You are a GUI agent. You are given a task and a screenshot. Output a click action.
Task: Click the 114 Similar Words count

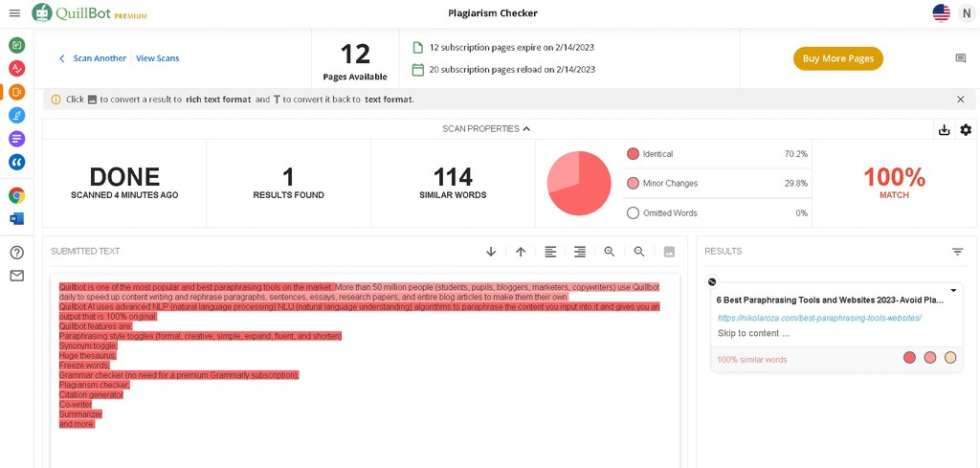(x=453, y=183)
